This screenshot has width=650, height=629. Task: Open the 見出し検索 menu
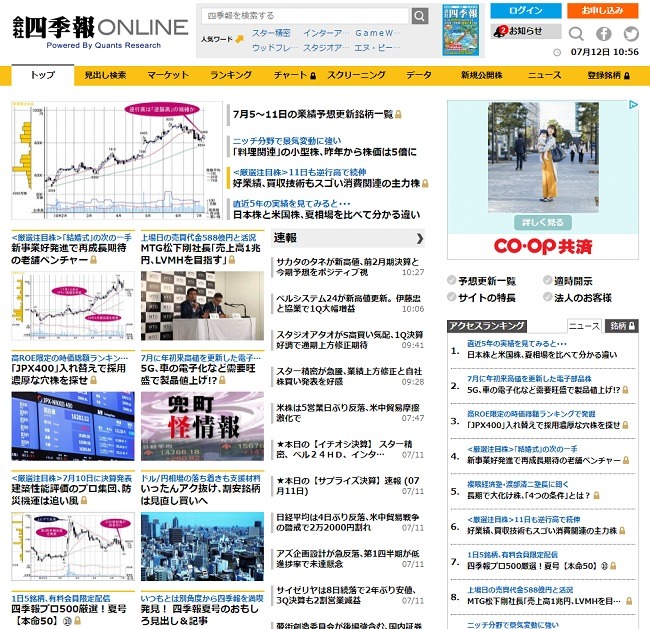click(x=105, y=75)
